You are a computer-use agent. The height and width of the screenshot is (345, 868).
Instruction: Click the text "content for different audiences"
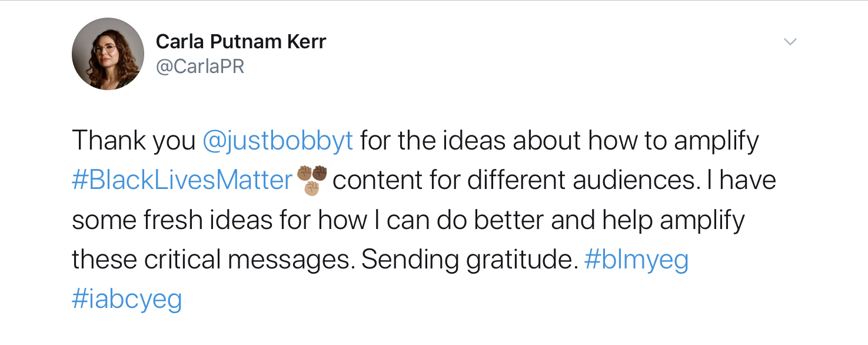pyautogui.click(x=514, y=181)
